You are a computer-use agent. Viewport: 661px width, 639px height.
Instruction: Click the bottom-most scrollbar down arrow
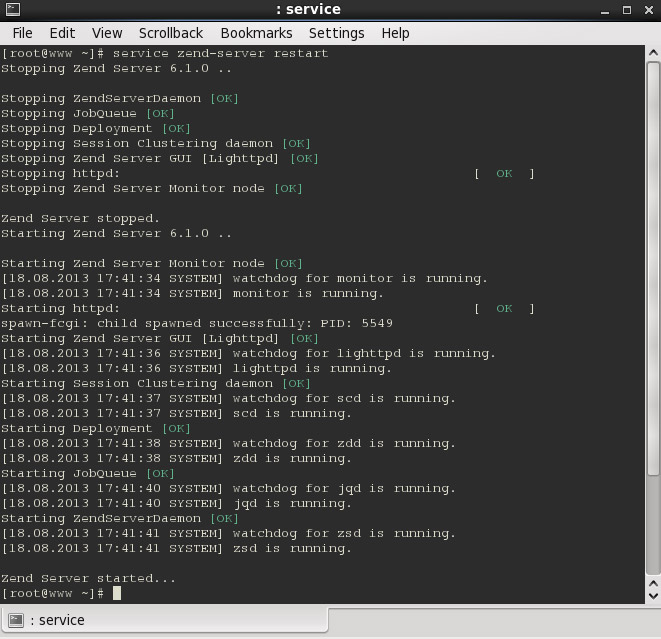pos(653,596)
